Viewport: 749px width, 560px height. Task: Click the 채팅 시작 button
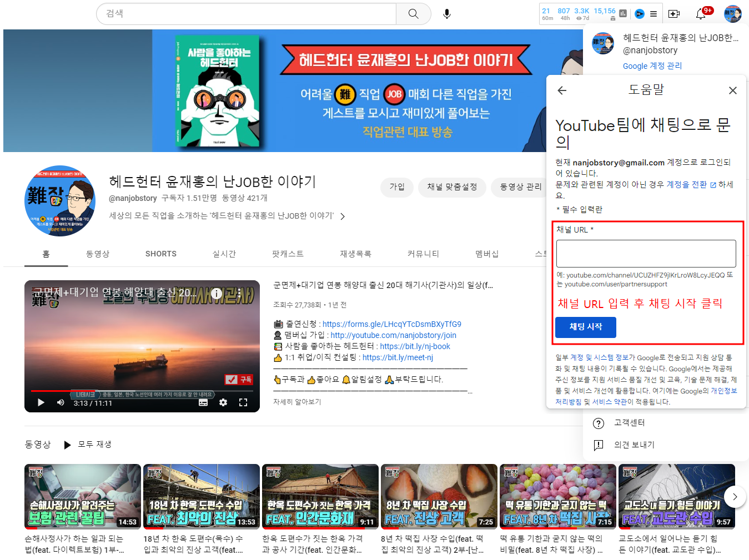[x=586, y=327]
